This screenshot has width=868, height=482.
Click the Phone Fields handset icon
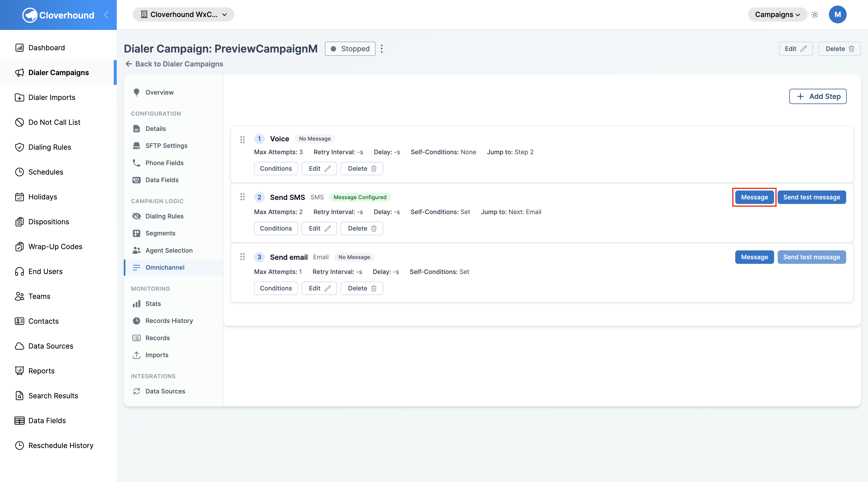pos(137,163)
